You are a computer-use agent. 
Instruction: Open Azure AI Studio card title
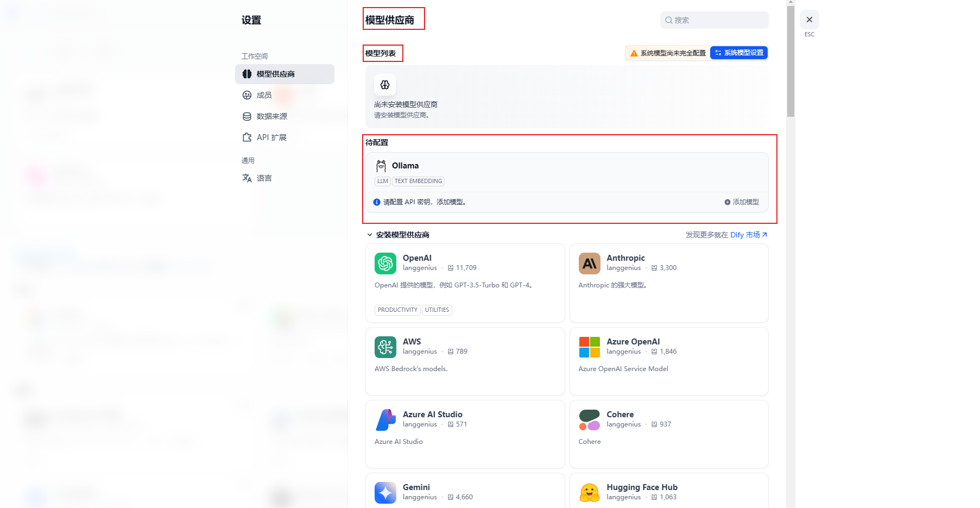433,415
